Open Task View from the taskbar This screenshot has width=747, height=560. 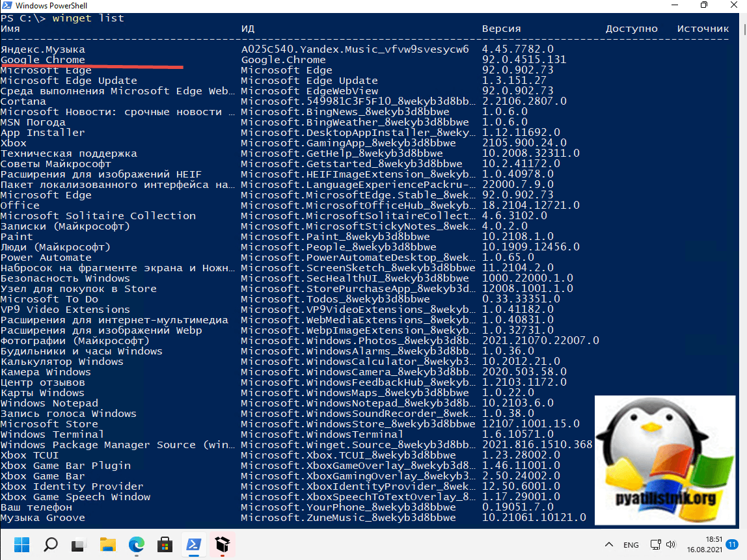[79, 544]
